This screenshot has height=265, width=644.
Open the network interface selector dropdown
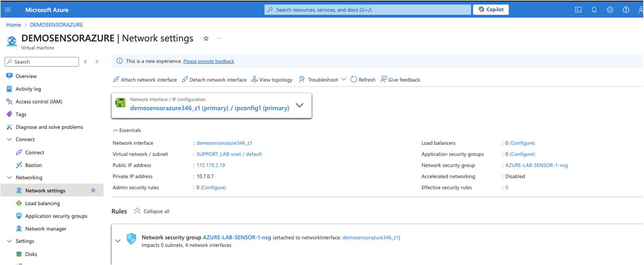pos(299,105)
